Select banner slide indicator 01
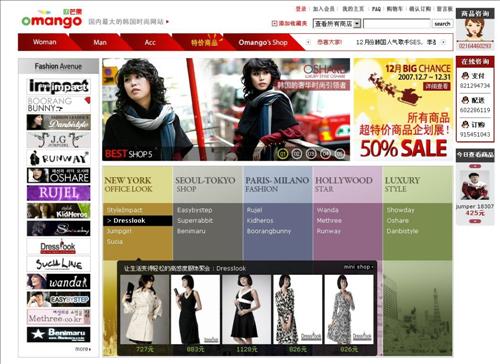 pos(283,154)
